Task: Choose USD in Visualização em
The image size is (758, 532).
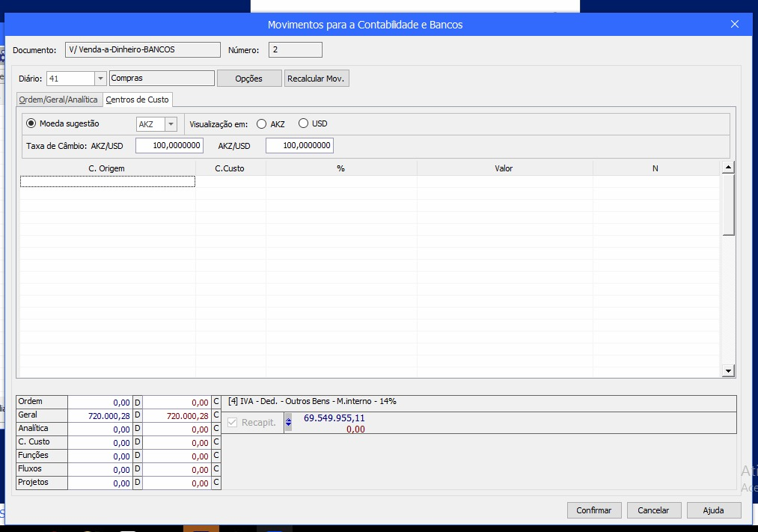Action: [x=303, y=123]
